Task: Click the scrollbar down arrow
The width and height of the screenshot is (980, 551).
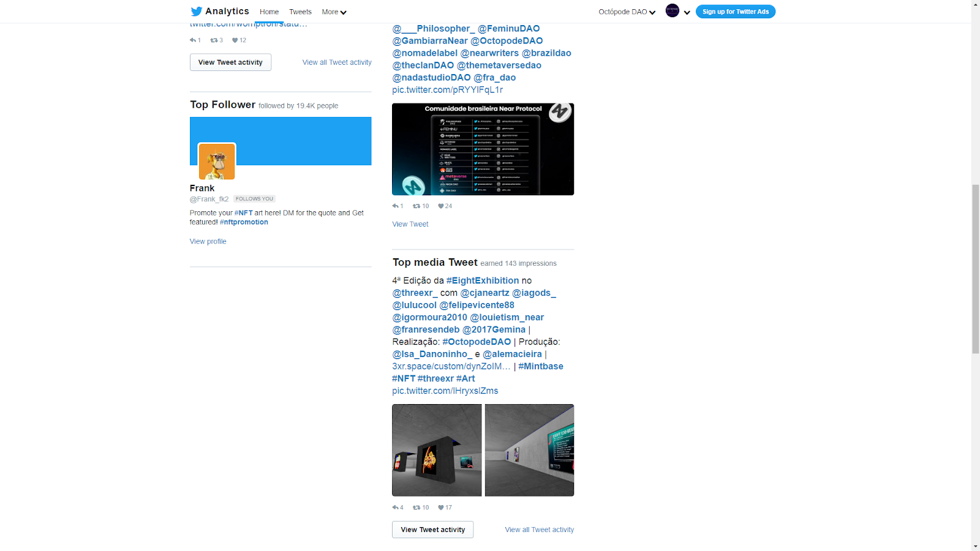Action: [x=976, y=546]
